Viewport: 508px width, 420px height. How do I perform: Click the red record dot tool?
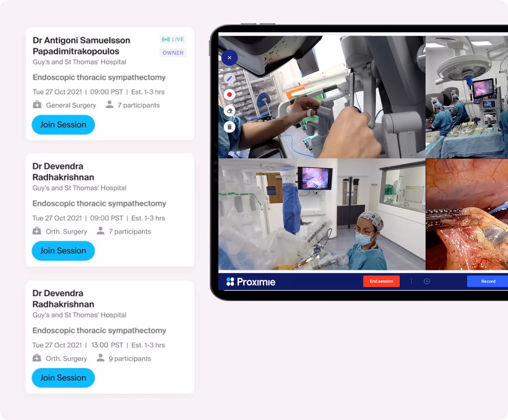coord(229,95)
